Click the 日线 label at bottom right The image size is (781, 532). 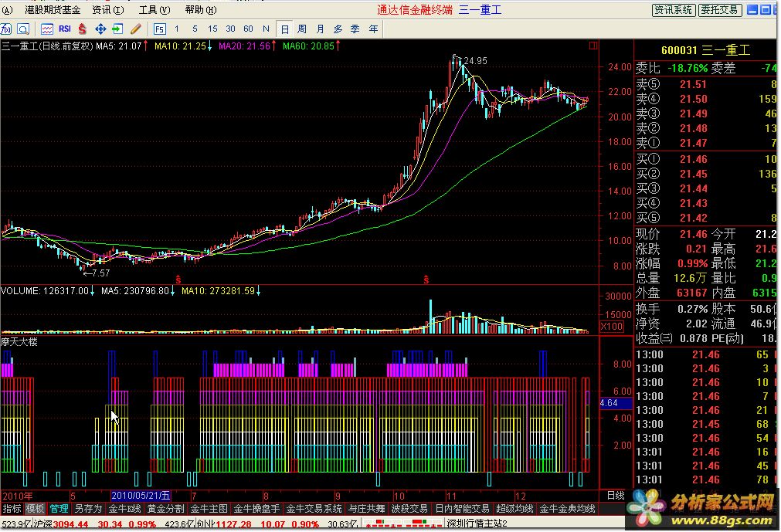coord(616,496)
